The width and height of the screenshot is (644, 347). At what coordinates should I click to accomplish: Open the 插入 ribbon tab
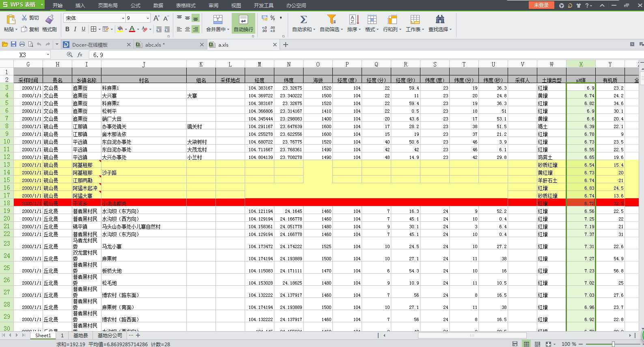click(x=80, y=5)
